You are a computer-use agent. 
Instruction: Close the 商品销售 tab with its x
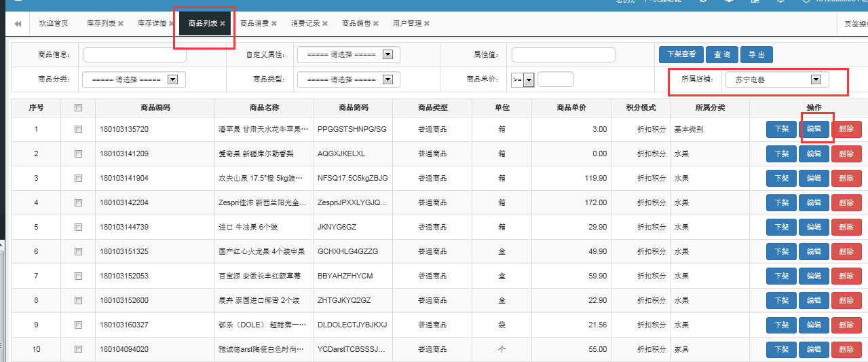(x=376, y=23)
